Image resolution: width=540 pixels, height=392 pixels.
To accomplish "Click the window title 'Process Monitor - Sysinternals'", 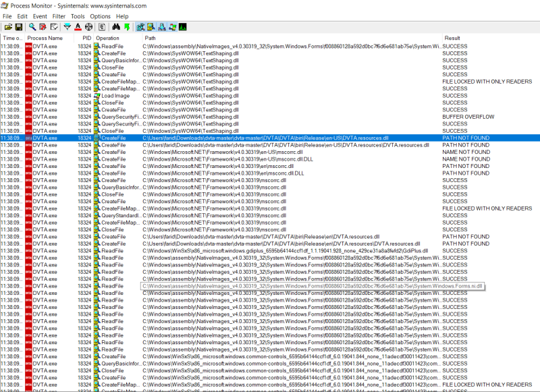I will pos(78,6).
